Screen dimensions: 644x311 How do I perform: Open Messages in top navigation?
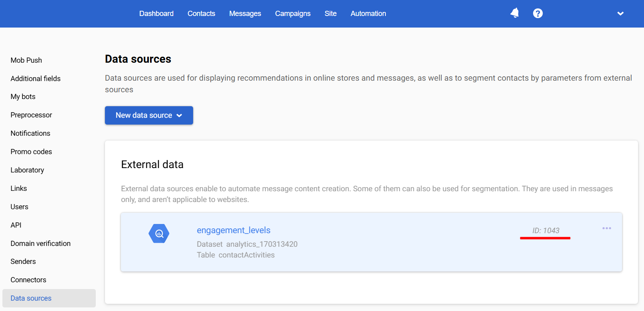(x=245, y=14)
